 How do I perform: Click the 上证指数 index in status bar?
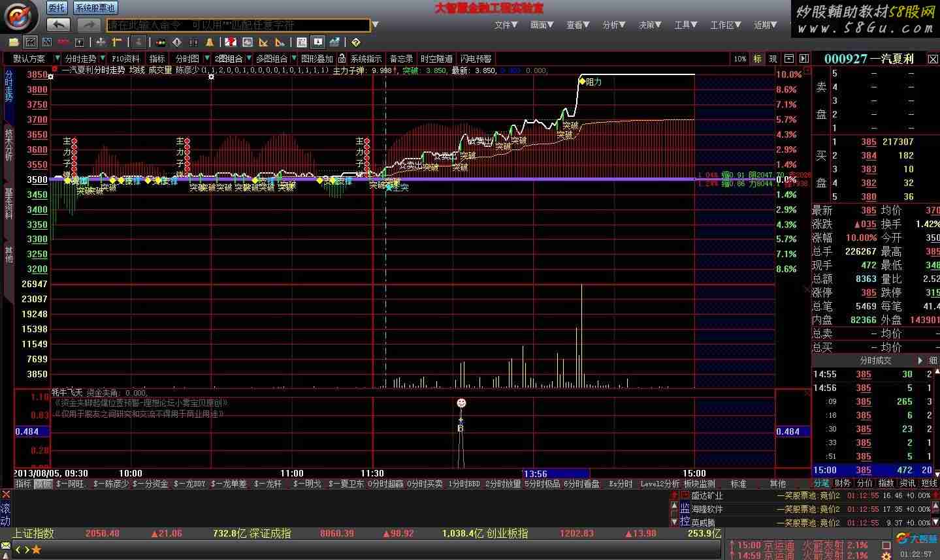tap(33, 533)
